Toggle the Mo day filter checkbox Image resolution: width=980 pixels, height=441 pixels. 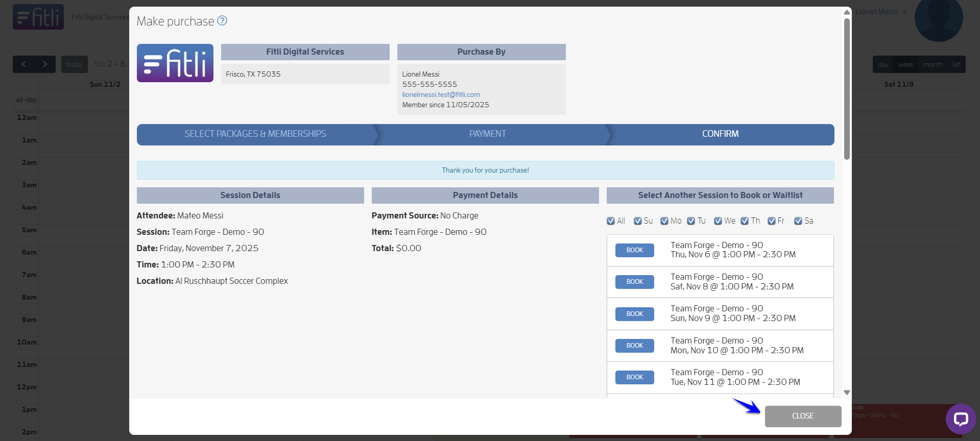664,221
